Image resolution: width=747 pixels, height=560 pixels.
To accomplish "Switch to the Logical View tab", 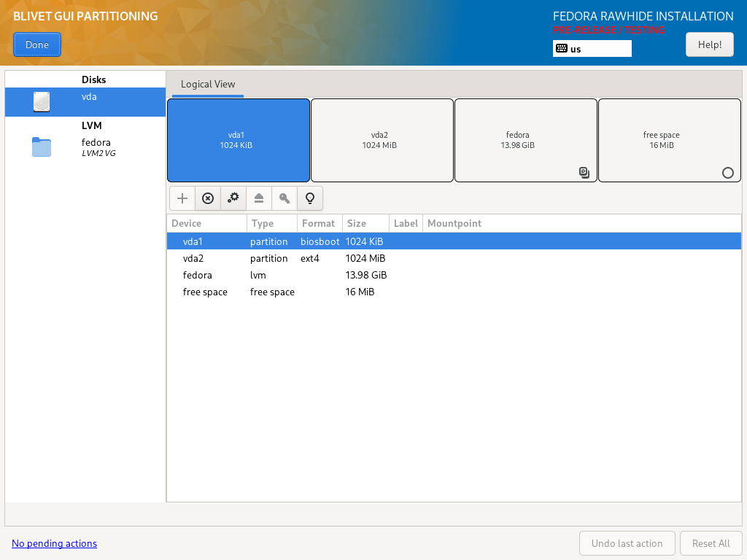I will click(208, 85).
